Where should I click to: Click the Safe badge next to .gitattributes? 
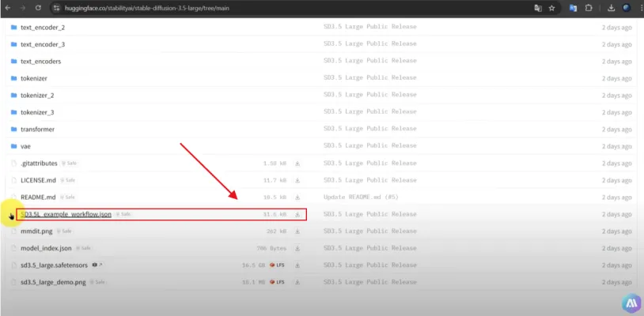click(69, 164)
